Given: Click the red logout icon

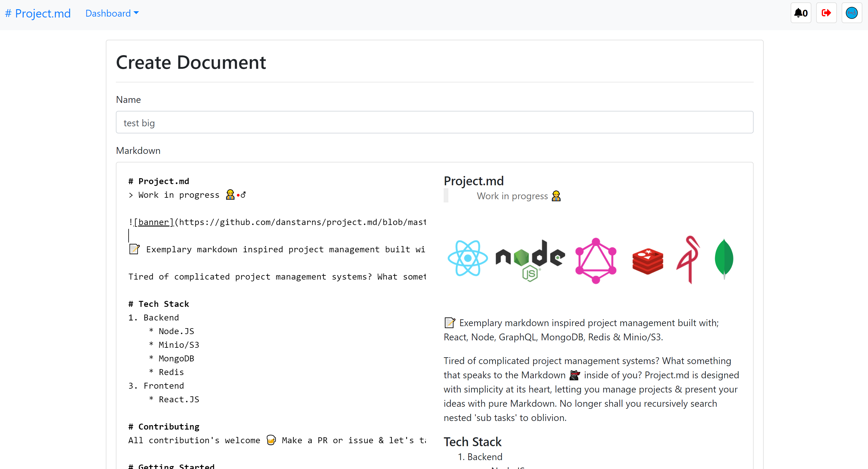Looking at the screenshot, I should coord(826,13).
